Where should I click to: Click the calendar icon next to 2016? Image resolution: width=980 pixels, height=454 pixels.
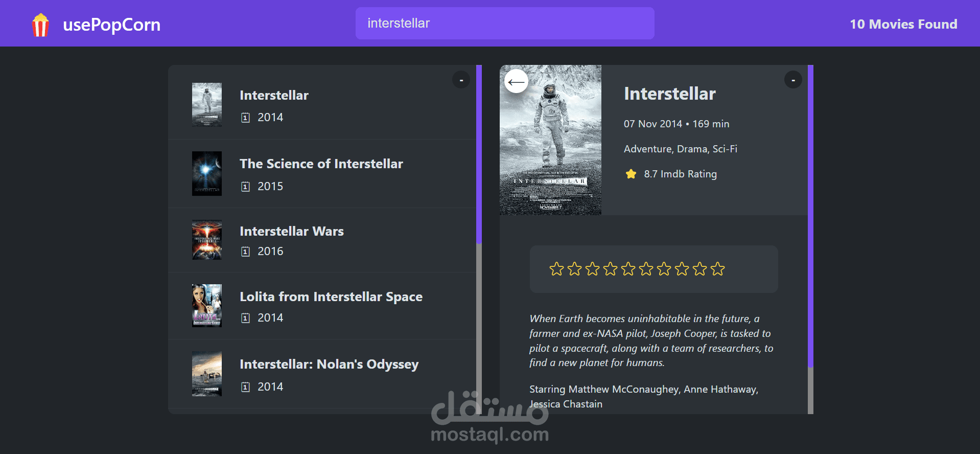pos(246,252)
